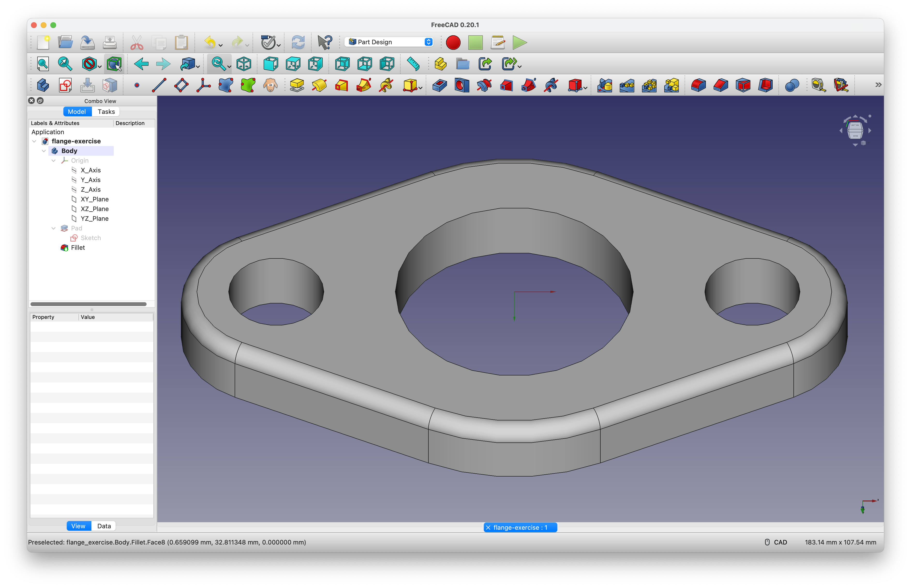The height and width of the screenshot is (588, 911).
Task: Select the Revolution tool
Action: pyautogui.click(x=320, y=85)
